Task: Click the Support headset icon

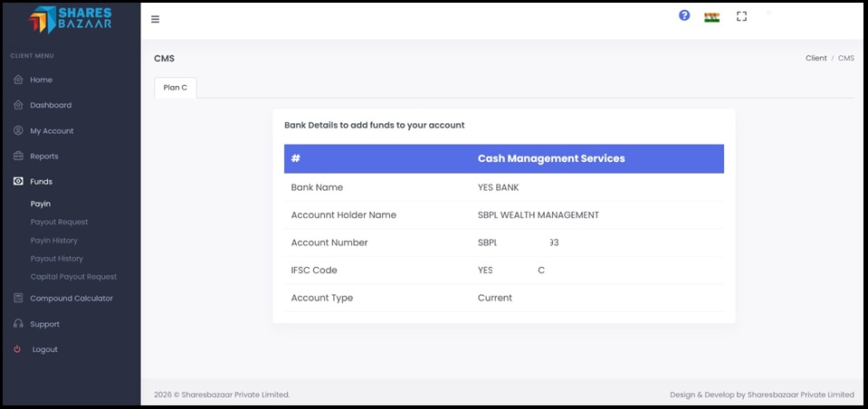Action: pos(18,324)
